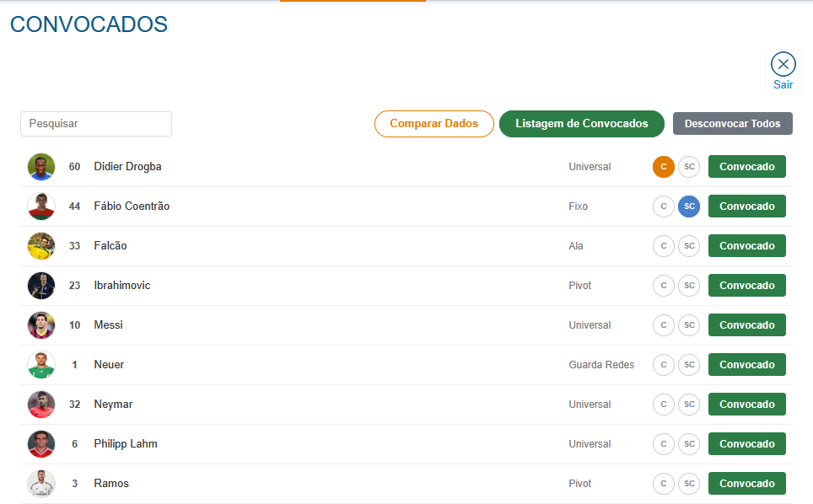Screen dimensions: 813x504
Task: Select player name Ibrahimovic
Action: coord(121,286)
